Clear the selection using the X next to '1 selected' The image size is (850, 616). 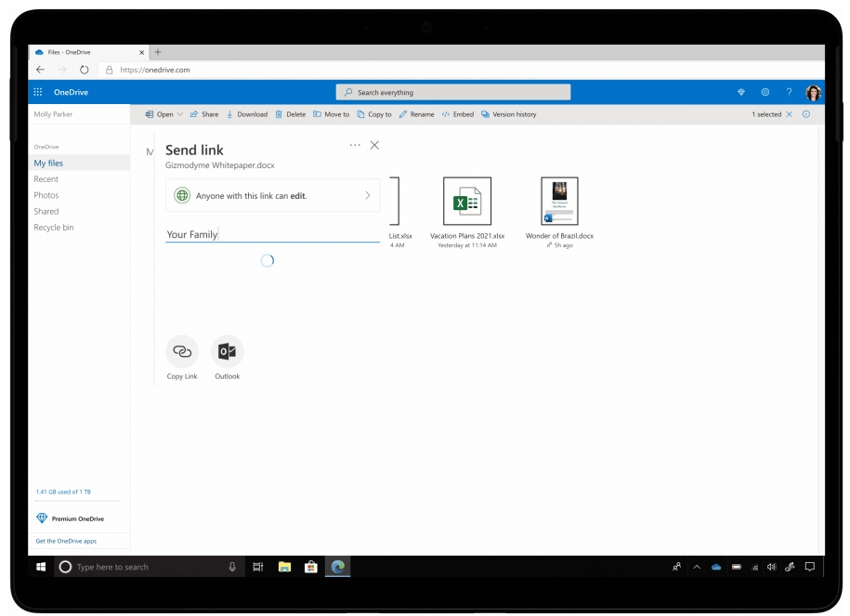click(789, 113)
